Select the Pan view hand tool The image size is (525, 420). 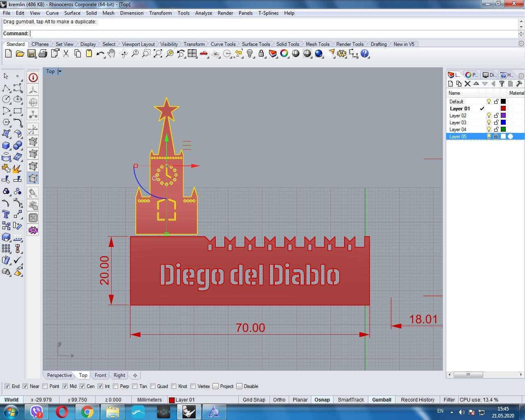tap(112, 54)
